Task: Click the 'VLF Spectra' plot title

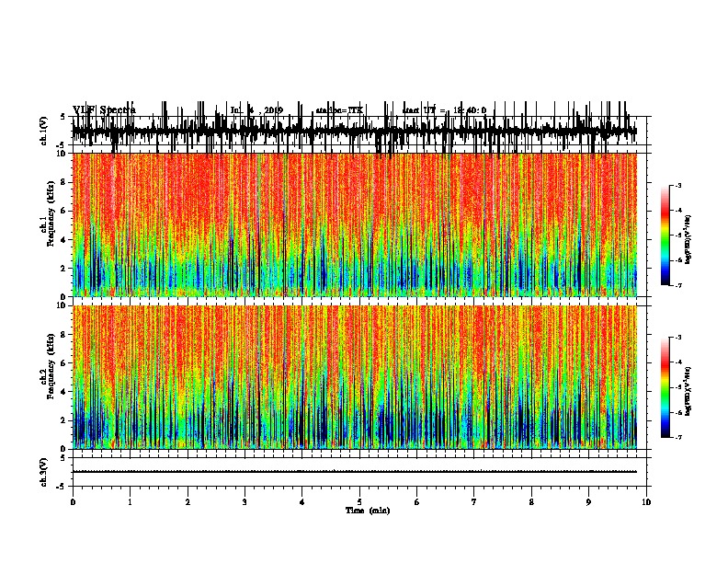Action: (x=104, y=109)
